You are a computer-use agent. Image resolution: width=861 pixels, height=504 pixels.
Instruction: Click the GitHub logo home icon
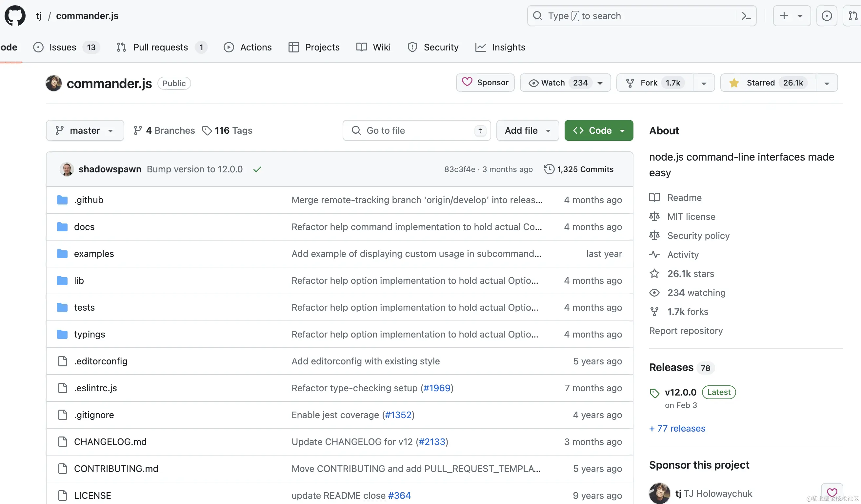pyautogui.click(x=15, y=16)
